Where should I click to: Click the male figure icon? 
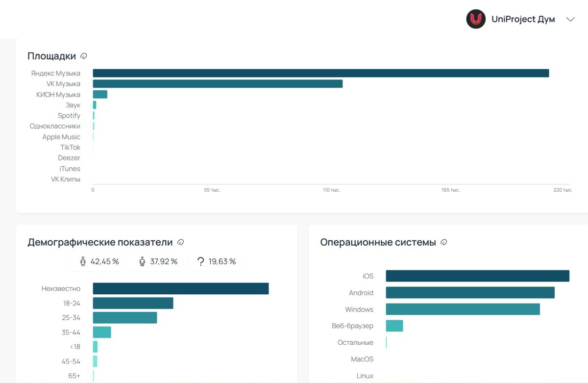(142, 261)
